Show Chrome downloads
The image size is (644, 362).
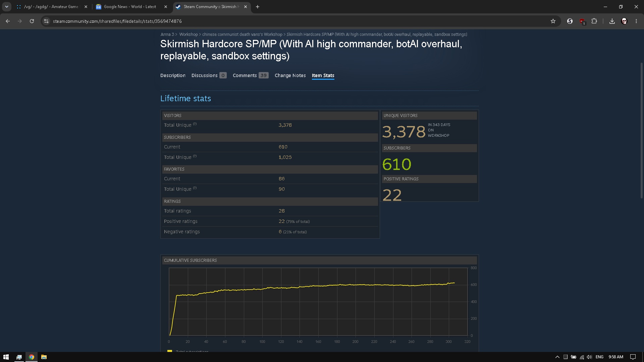(x=612, y=21)
